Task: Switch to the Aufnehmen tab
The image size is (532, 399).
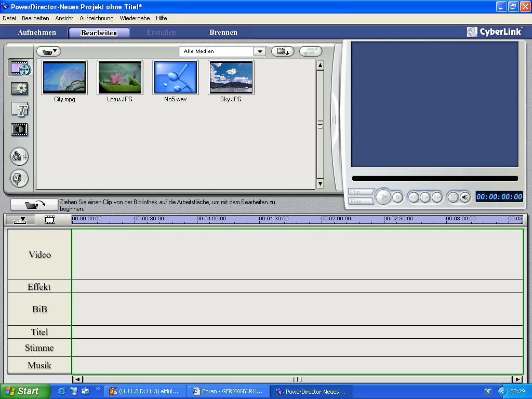Action: (x=37, y=33)
